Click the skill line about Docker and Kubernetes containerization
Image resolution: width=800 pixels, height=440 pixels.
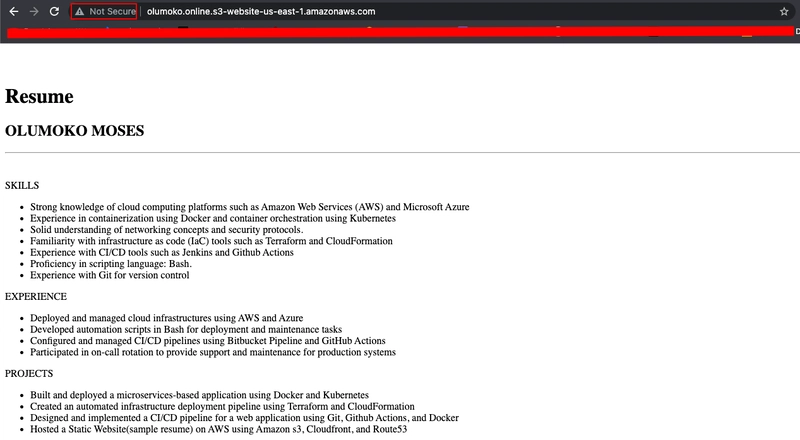pos(213,218)
